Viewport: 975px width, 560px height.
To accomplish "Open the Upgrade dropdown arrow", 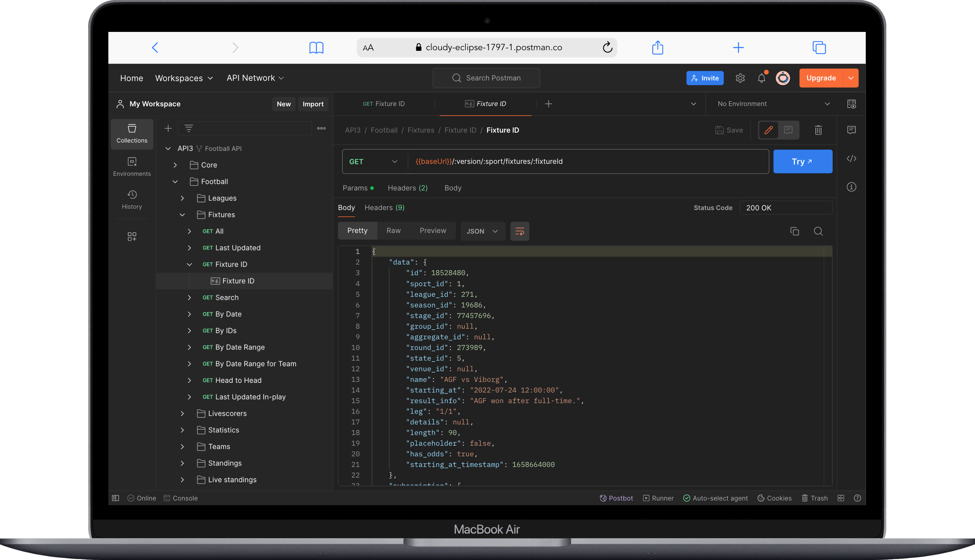I will 851,78.
